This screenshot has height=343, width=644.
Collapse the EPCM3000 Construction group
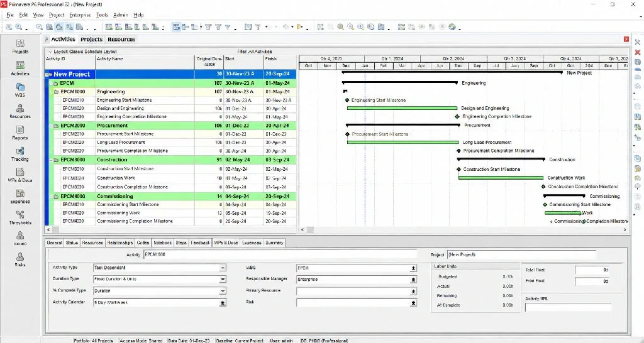[52, 160]
